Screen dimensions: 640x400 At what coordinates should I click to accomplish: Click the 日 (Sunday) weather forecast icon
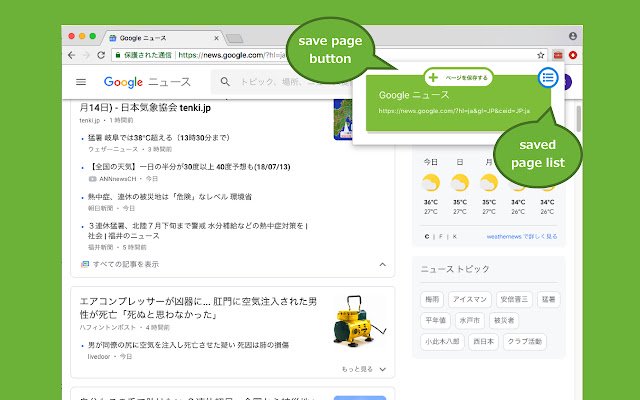pyautogui.click(x=460, y=182)
